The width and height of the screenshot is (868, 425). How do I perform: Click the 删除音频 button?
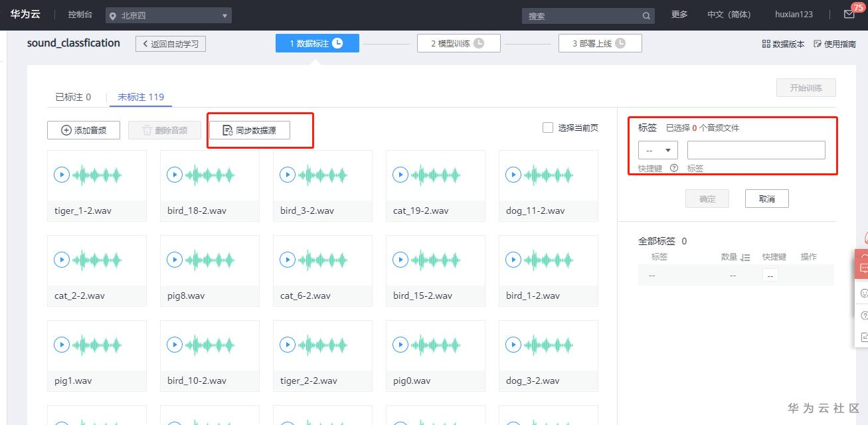click(165, 130)
